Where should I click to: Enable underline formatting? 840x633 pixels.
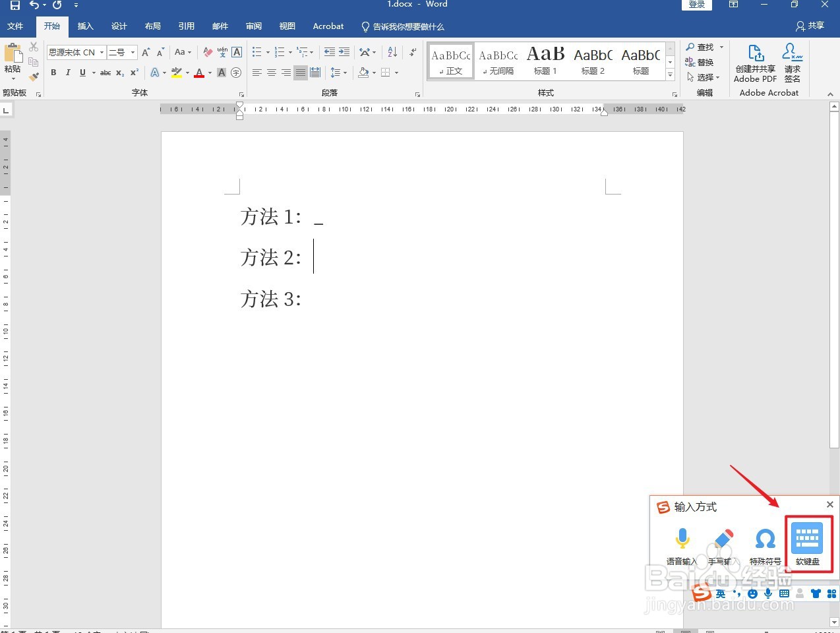pos(82,73)
